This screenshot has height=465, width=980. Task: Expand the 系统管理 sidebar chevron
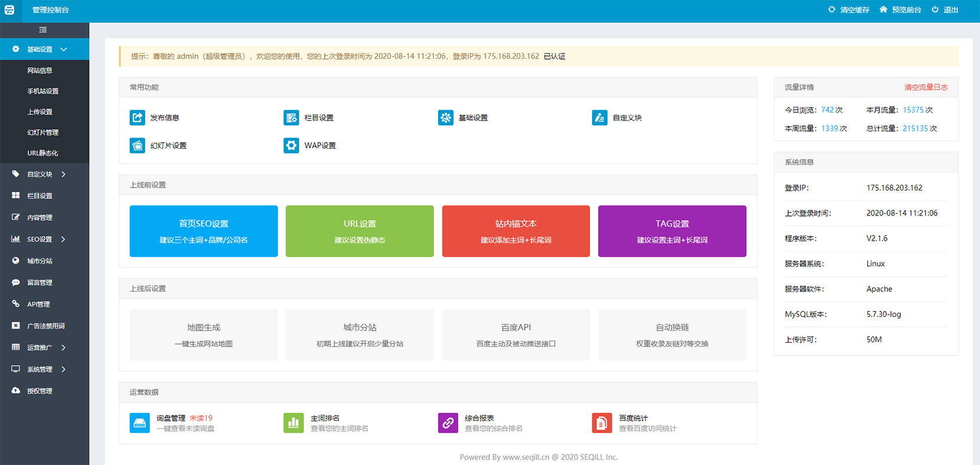tap(64, 369)
